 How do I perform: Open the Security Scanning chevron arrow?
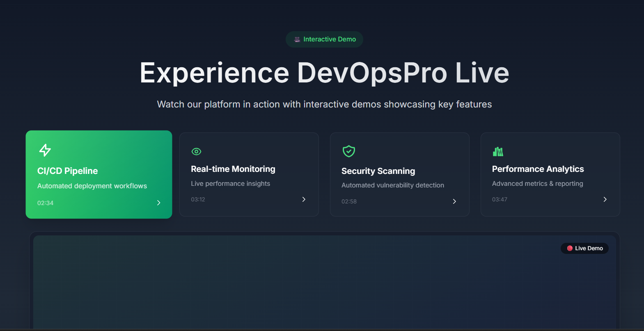(x=454, y=201)
